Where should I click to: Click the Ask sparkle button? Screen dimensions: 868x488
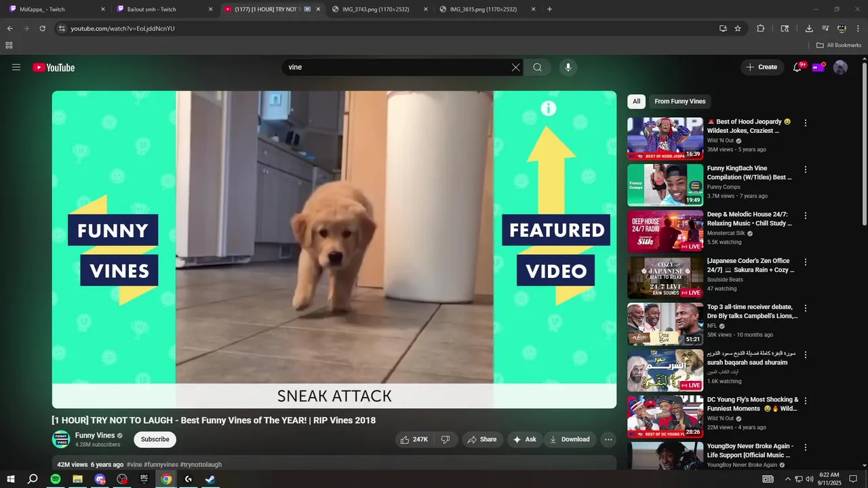[525, 439]
